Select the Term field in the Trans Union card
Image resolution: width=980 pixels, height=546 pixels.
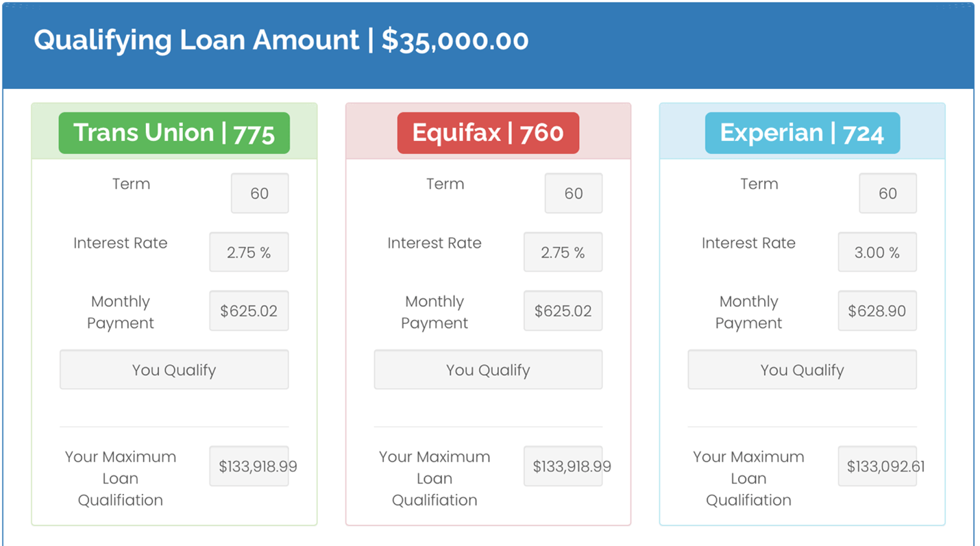point(259,193)
